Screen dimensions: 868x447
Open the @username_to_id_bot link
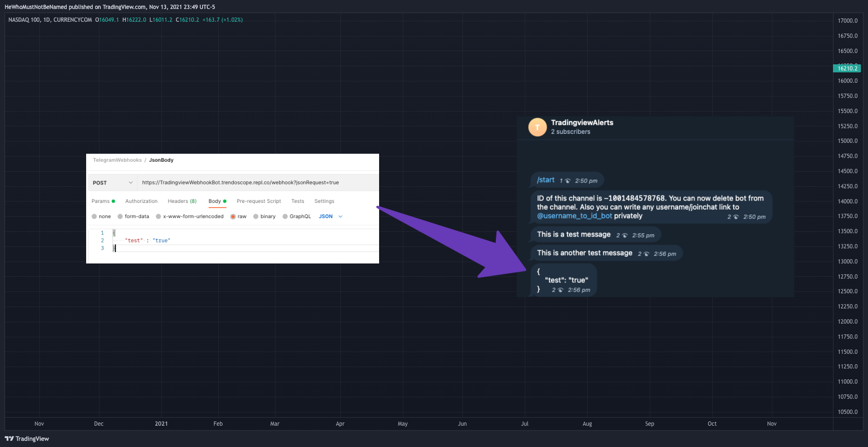click(x=575, y=216)
